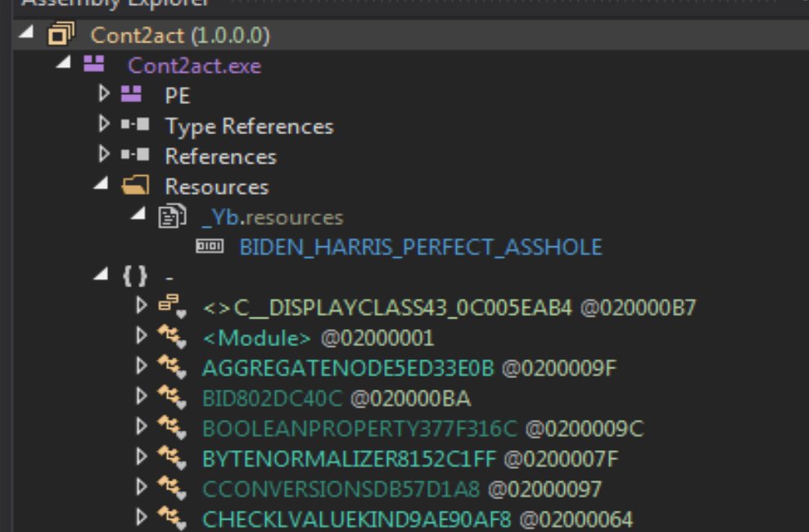Image resolution: width=809 pixels, height=532 pixels.
Task: Collapse the _Yb.resources node
Action: [x=138, y=214]
